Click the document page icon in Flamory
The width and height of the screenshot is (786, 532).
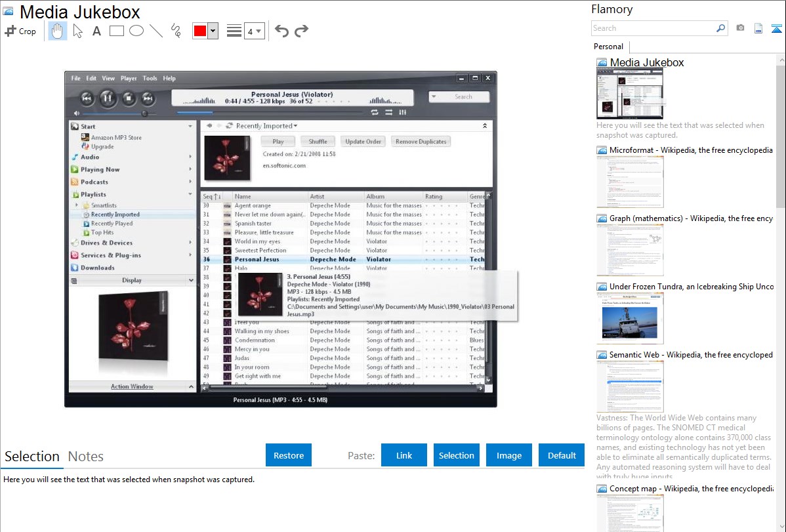click(x=758, y=28)
